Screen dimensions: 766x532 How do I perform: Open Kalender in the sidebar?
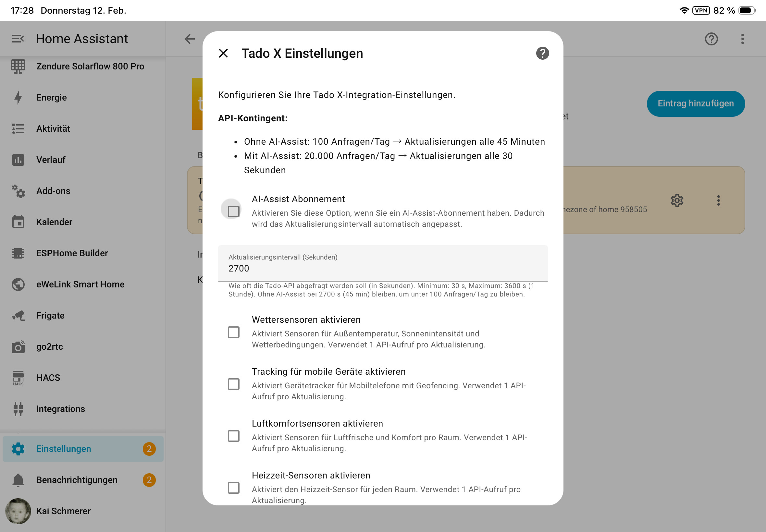[x=54, y=222]
